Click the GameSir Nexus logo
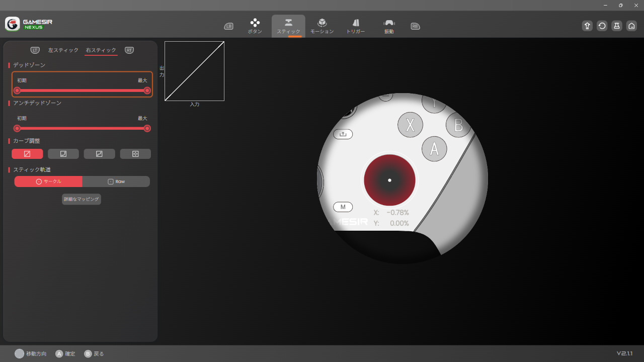 pos(29,24)
